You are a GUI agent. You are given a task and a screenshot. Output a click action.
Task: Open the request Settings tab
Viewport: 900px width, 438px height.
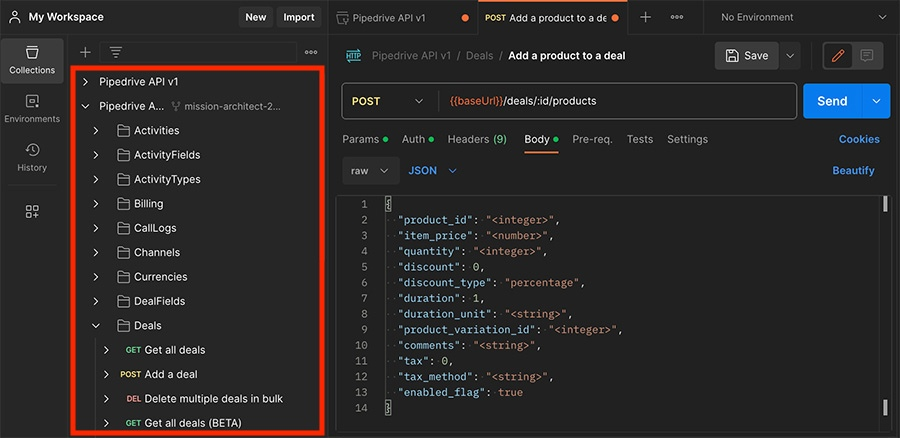pyautogui.click(x=687, y=139)
